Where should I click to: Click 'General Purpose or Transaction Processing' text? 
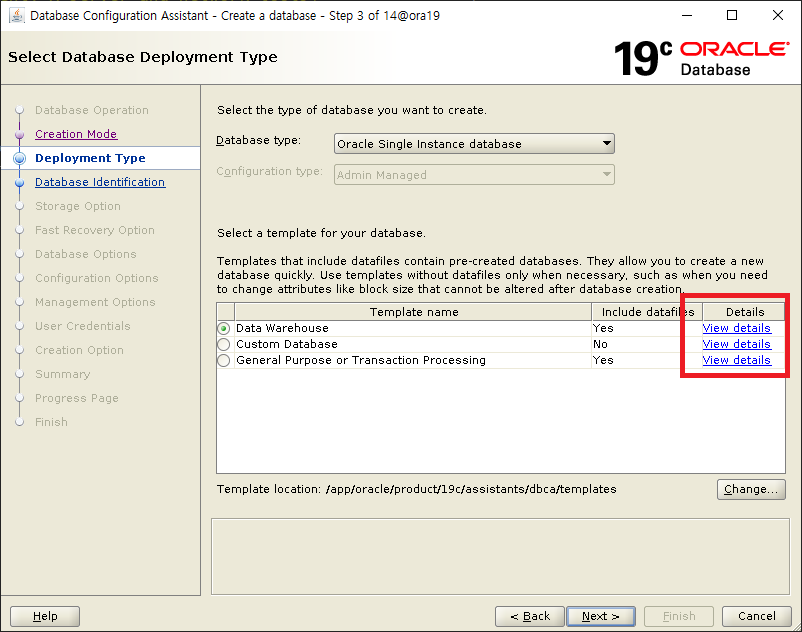tap(361, 360)
